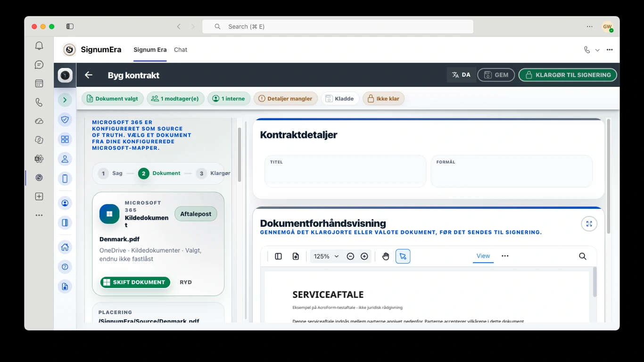Zoom in with the plus button

[364, 256]
